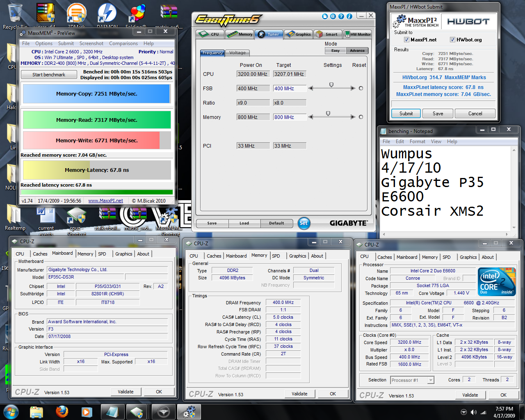Launch Firefox from the taskbar

coord(62,412)
